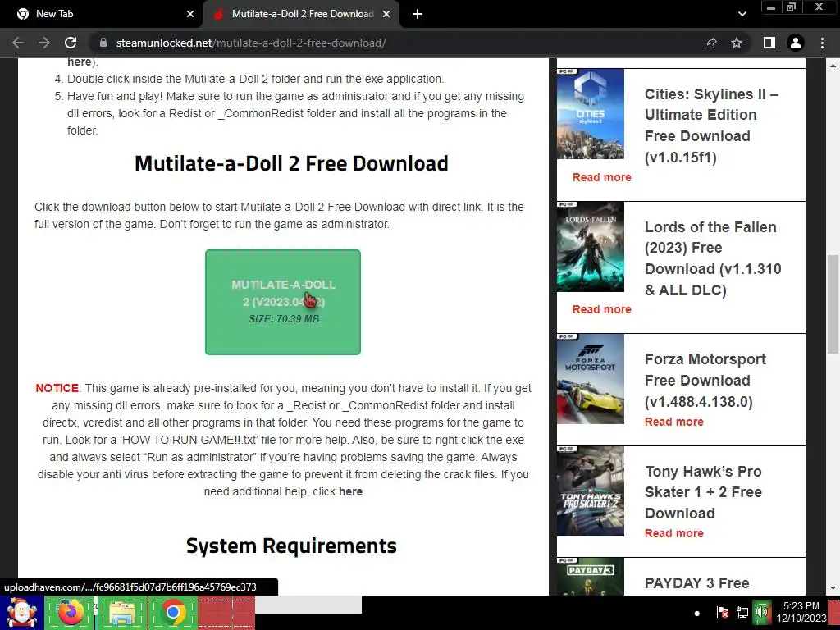Expand the tab search dropdown
Screen dimensions: 840x630
tap(742, 14)
